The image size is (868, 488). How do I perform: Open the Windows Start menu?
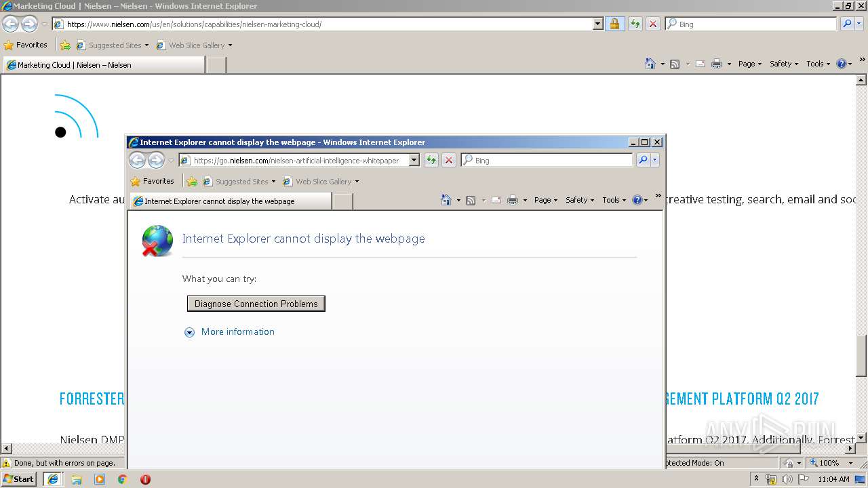click(19, 479)
